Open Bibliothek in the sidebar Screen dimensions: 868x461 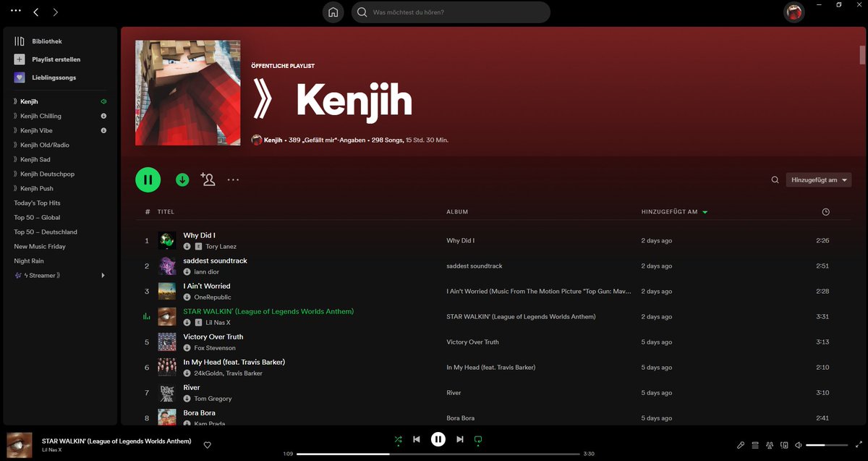coord(47,41)
